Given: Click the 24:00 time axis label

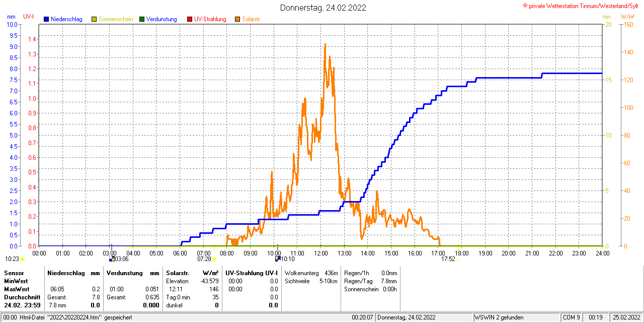Looking at the screenshot, I should [603, 253].
